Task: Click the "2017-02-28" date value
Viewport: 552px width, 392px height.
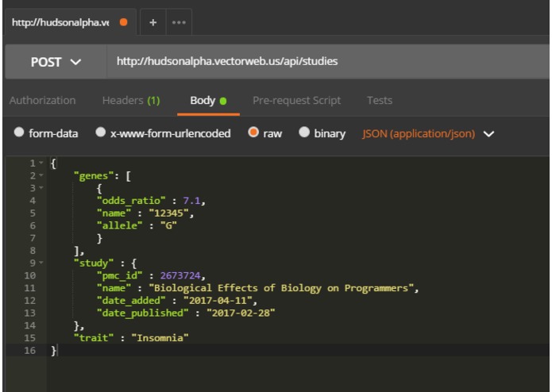Action: (241, 313)
